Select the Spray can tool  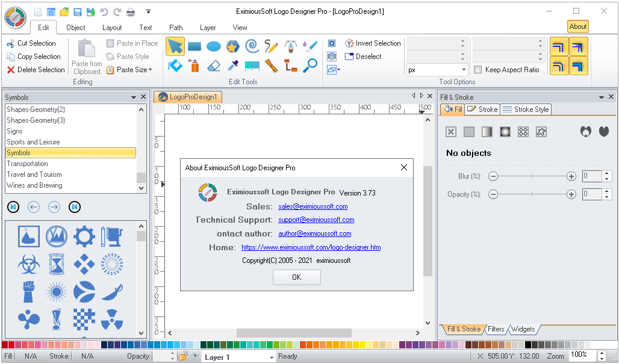pyautogui.click(x=194, y=66)
